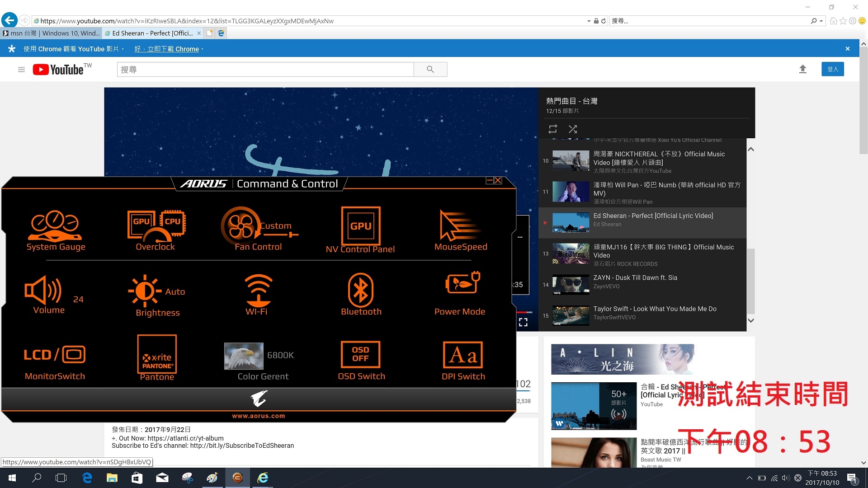Play Will Pan Numb playlist entry
This screenshot has height=488, width=868.
tap(642, 192)
